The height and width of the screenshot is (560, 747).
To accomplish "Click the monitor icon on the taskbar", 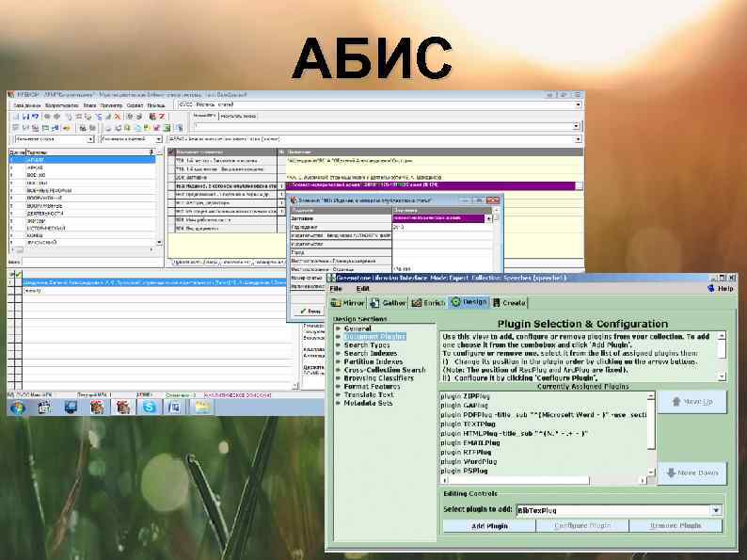I will click(71, 408).
